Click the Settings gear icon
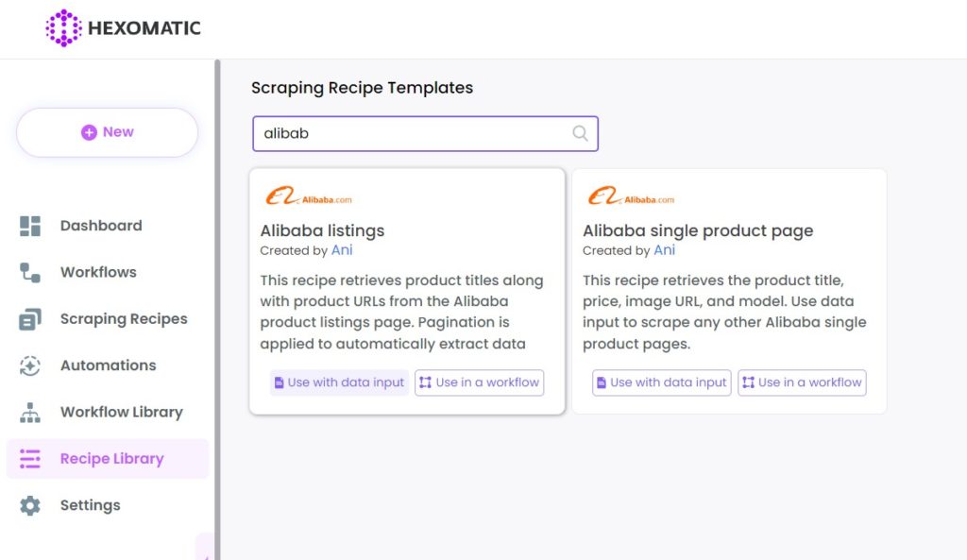 [29, 506]
